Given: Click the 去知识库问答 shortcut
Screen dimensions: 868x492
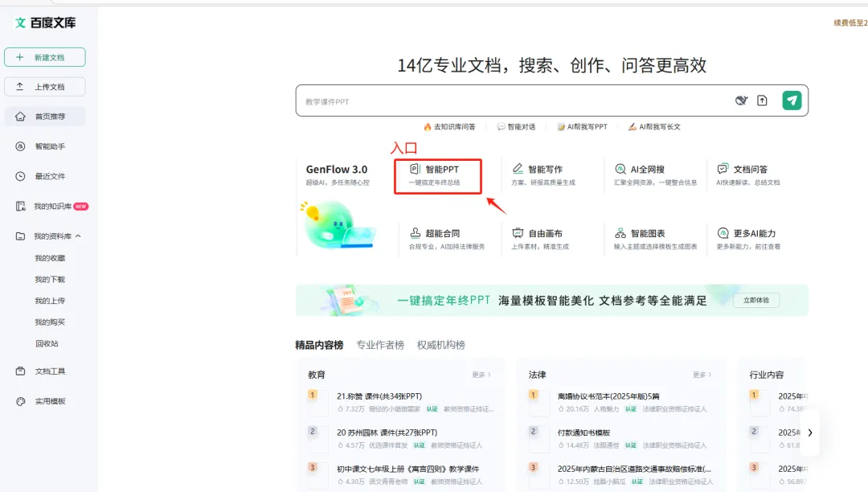Looking at the screenshot, I should [x=449, y=127].
